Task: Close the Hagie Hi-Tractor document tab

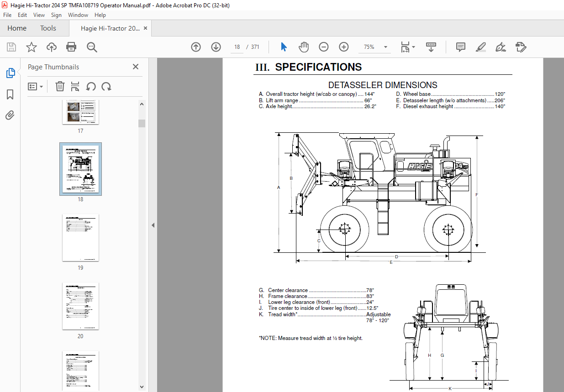Action: (146, 28)
